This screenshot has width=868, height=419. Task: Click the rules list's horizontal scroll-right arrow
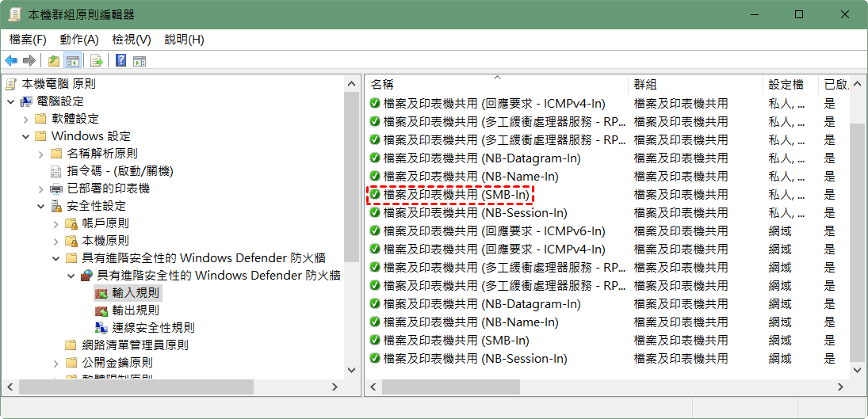(x=840, y=387)
